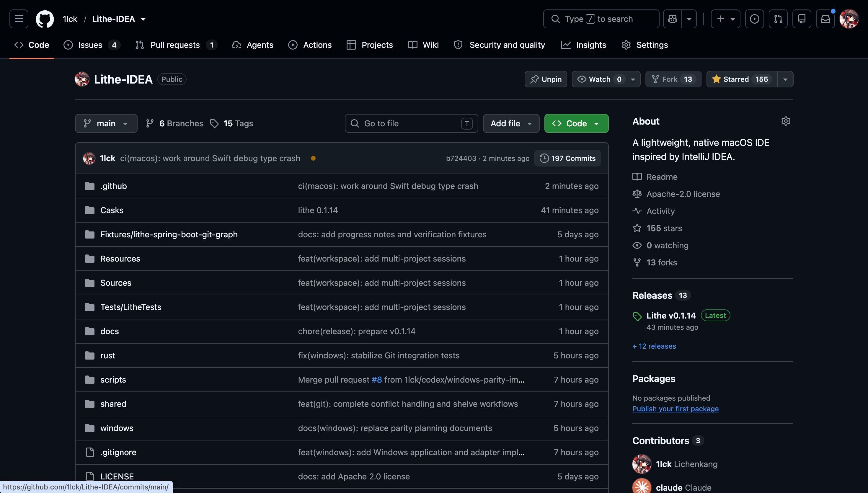
Task: Open commit hash b724403
Action: [x=461, y=158]
